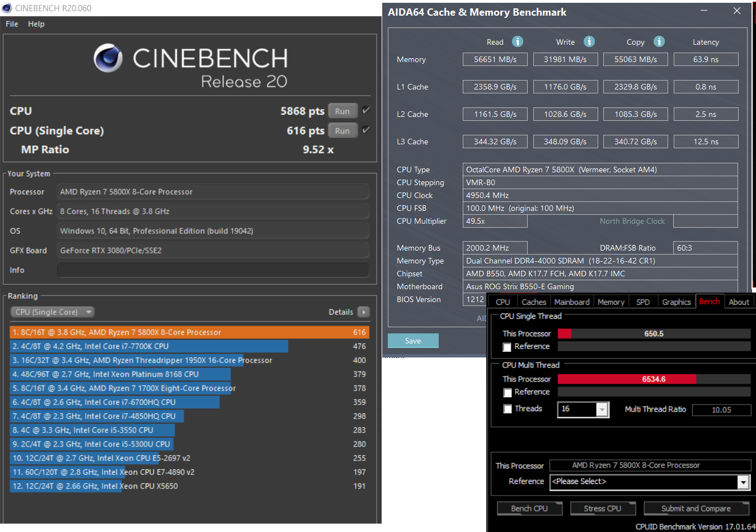Viewport: 756px width, 532px height.
Task: Click L3 Cache latency 12.5 ns
Action: pyautogui.click(x=706, y=142)
